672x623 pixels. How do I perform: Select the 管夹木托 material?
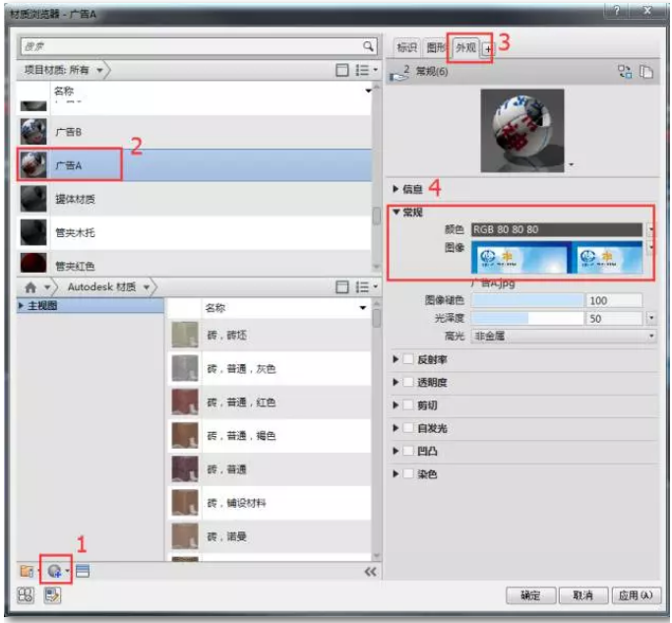pos(194,232)
